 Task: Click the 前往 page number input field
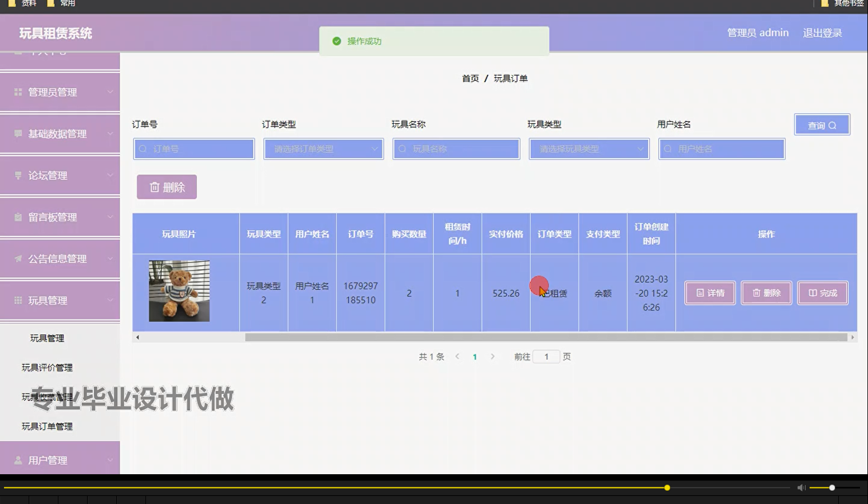click(x=546, y=356)
